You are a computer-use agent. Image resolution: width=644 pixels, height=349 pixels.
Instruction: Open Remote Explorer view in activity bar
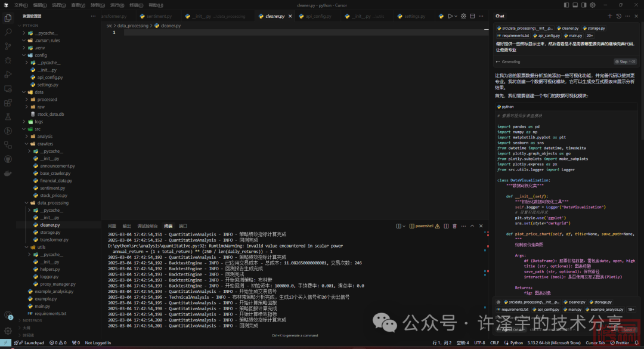click(x=8, y=89)
